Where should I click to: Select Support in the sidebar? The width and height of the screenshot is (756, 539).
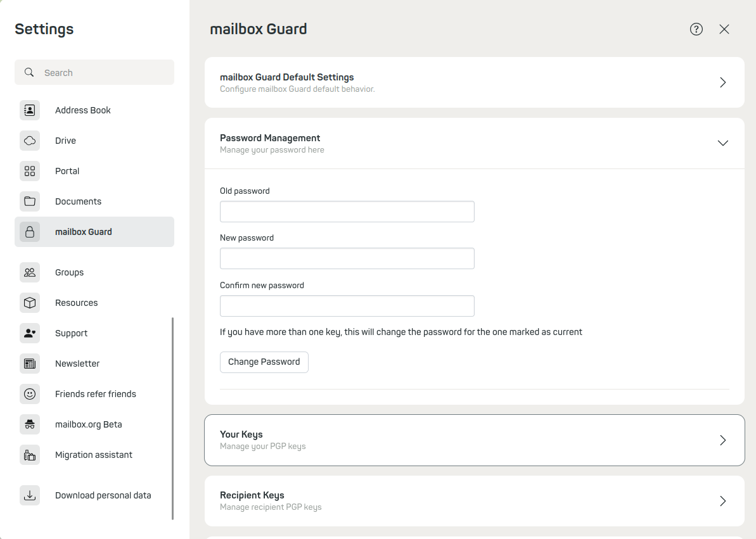click(71, 333)
